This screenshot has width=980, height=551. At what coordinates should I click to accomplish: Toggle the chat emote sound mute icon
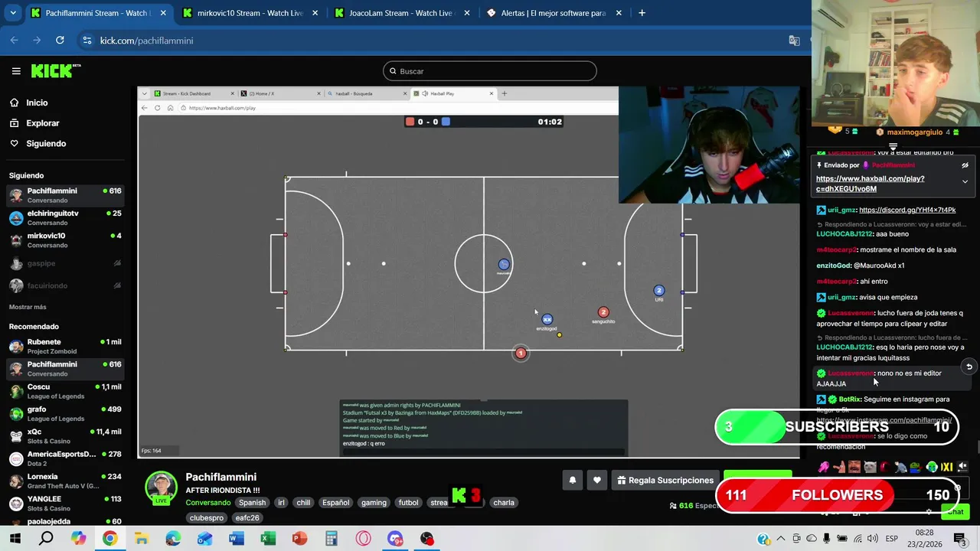click(x=962, y=467)
